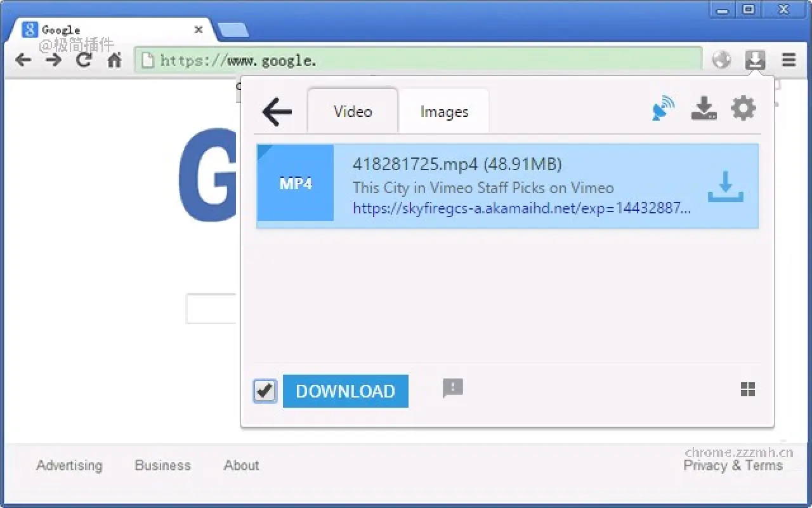Screen dimensions: 812x508
Task: Go back using the popup's arrow icon
Action: coord(275,111)
